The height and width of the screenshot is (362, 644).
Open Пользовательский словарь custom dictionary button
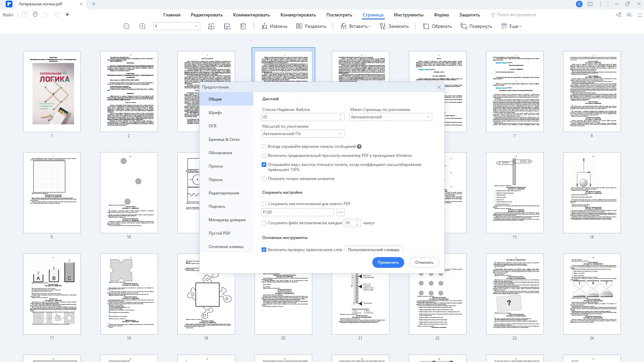pos(373,250)
